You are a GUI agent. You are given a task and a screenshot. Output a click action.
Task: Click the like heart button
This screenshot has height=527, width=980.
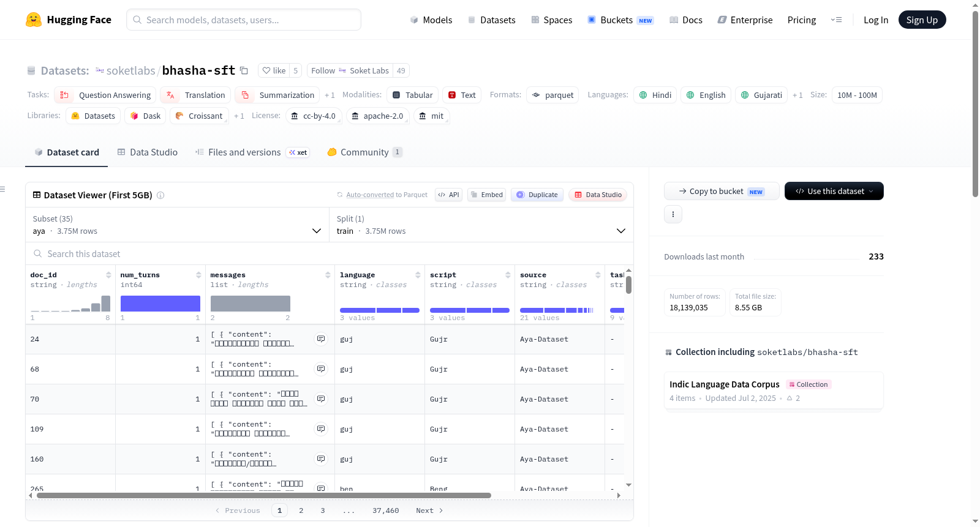tap(274, 70)
